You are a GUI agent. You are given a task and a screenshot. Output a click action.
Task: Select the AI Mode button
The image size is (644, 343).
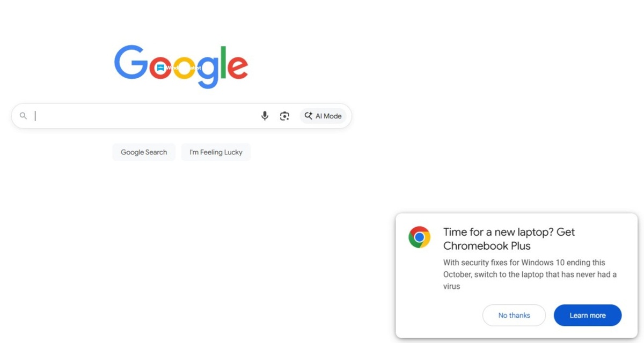click(323, 116)
